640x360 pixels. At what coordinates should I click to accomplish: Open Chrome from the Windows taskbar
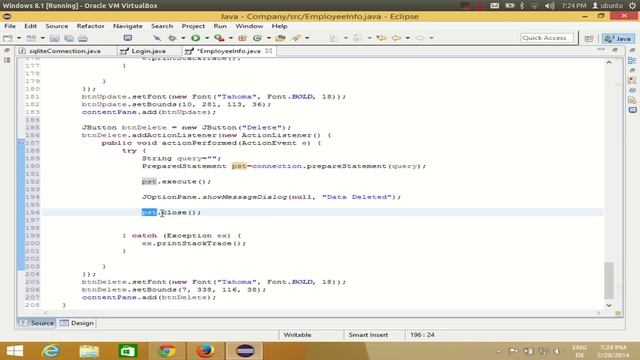tap(167, 351)
